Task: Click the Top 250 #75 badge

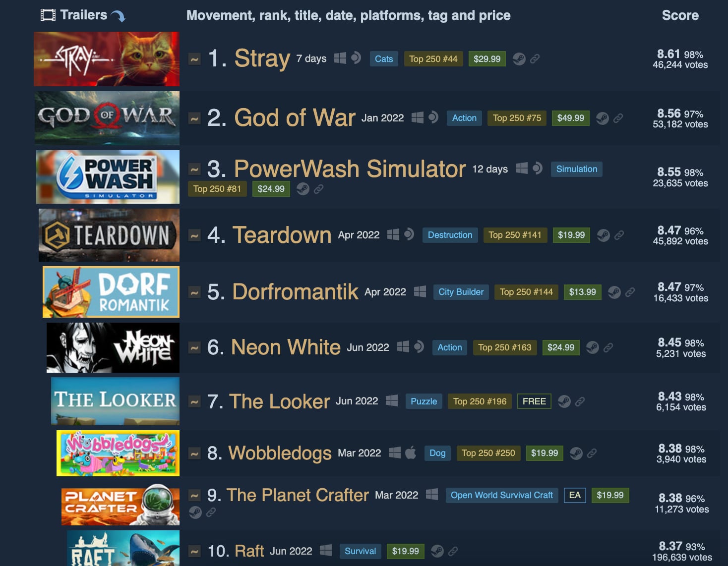Action: pyautogui.click(x=517, y=118)
